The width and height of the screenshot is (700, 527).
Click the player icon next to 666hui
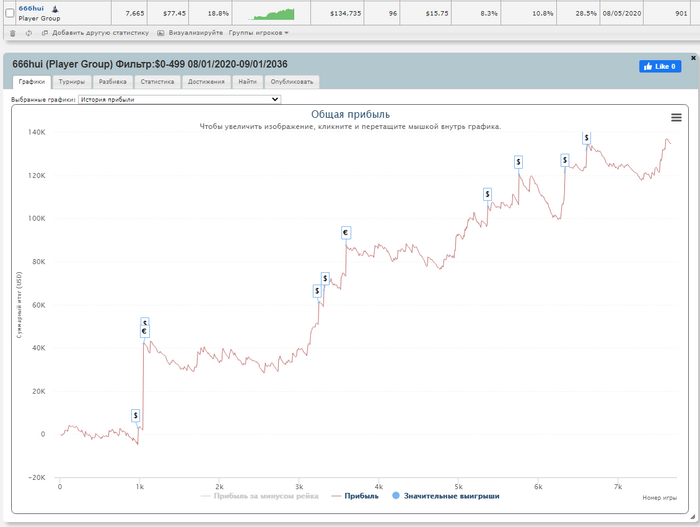tap(55, 8)
